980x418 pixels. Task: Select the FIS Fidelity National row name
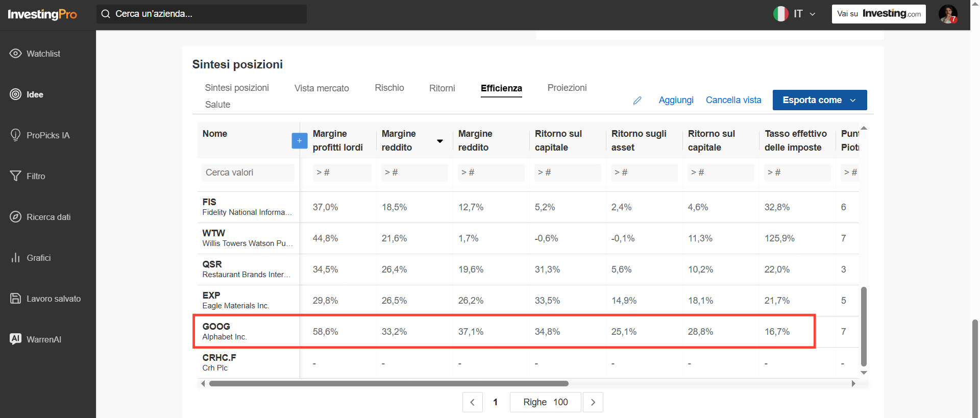(x=248, y=207)
